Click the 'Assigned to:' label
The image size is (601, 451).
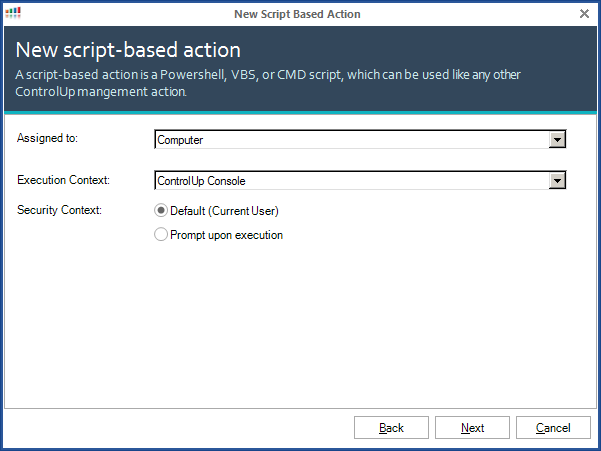47,138
